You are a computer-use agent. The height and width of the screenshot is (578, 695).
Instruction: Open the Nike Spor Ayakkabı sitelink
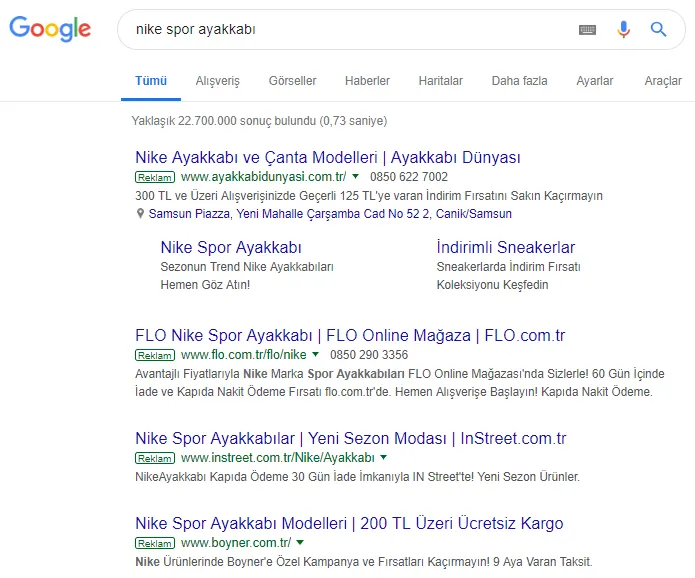pyautogui.click(x=231, y=247)
